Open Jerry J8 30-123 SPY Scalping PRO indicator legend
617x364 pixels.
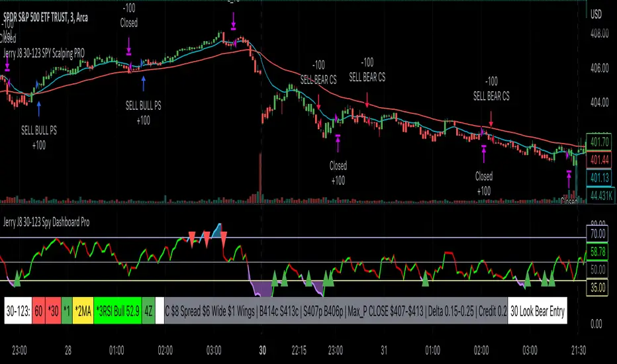pyautogui.click(x=44, y=53)
